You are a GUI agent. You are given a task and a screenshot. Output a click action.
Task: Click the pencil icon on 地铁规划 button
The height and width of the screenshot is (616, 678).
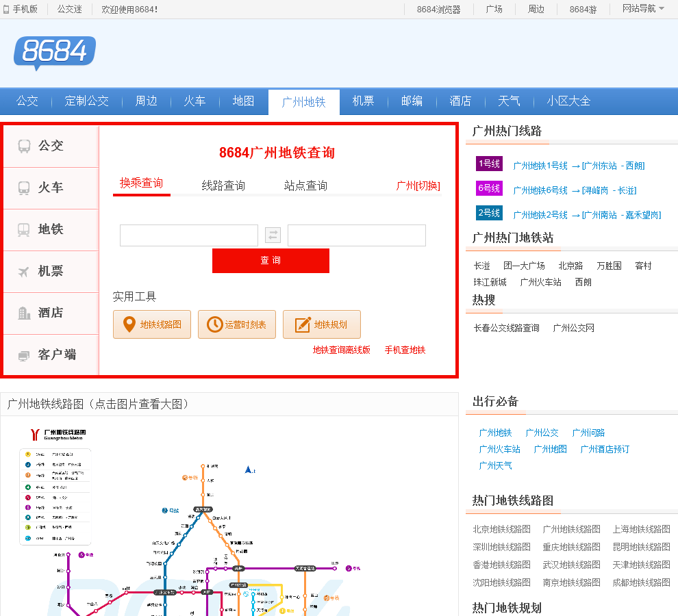coord(303,324)
